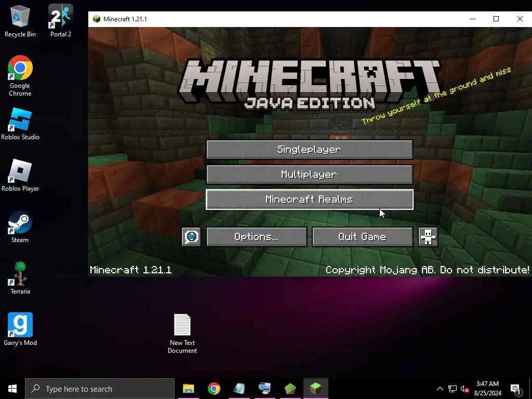Show hidden system tray icons
This screenshot has height=399, width=532.
pos(440,389)
